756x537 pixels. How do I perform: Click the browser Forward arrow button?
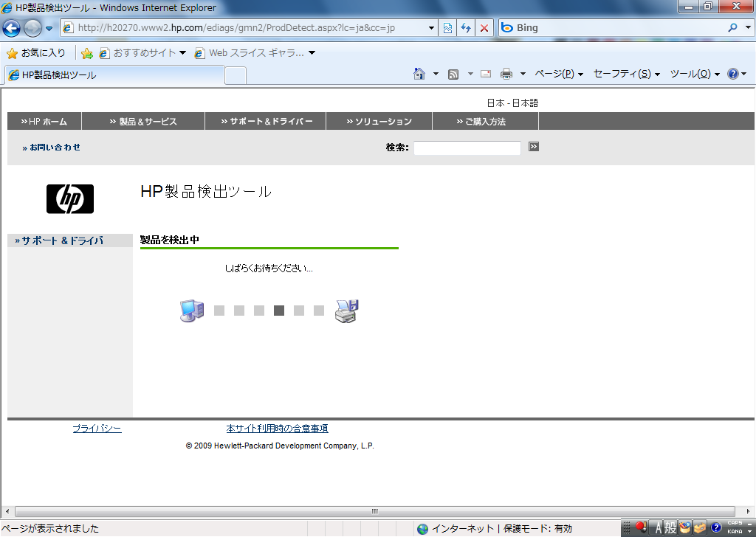[32, 28]
